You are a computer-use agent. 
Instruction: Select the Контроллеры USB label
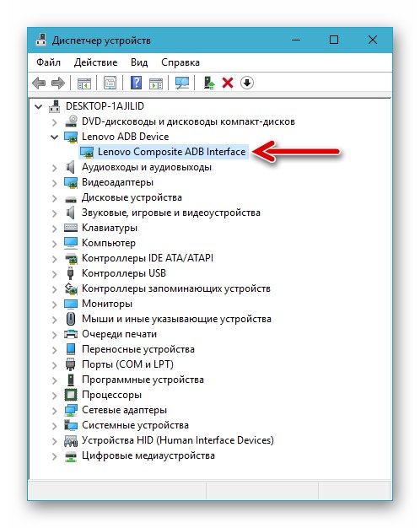click(x=124, y=273)
